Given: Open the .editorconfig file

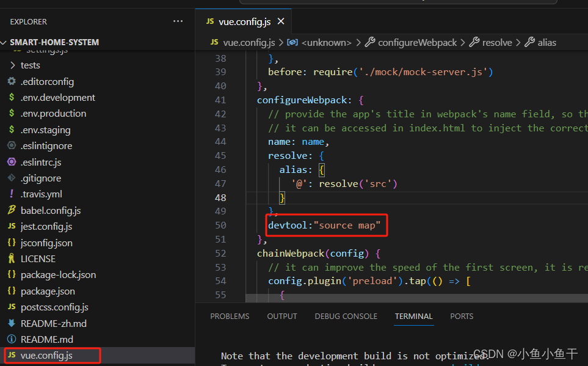Looking at the screenshot, I should (47, 81).
